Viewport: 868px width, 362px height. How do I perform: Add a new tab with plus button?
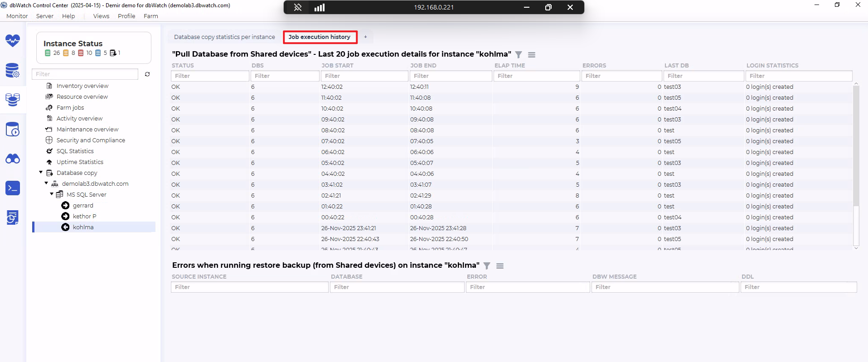point(365,37)
